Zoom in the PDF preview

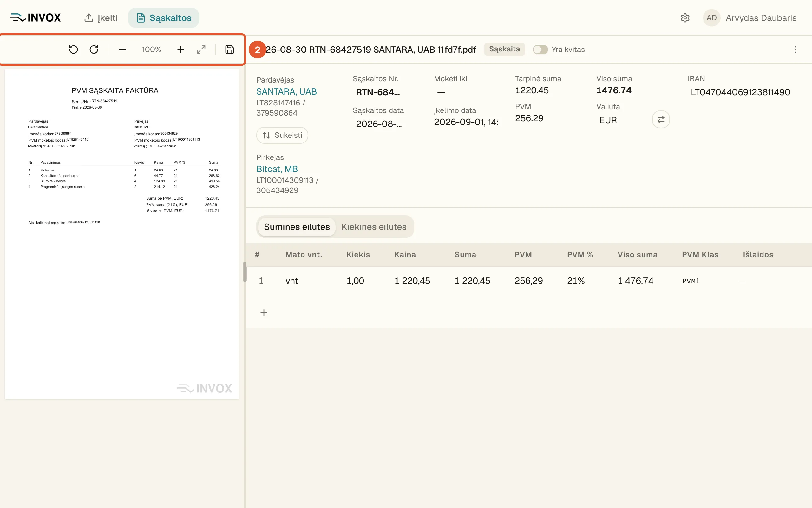(x=180, y=50)
